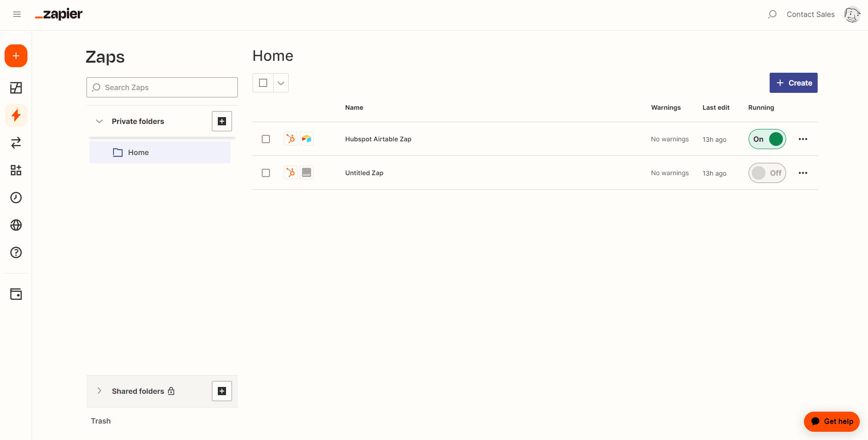Add a new shared folder
Image resolution: width=868 pixels, height=440 pixels.
click(x=222, y=391)
